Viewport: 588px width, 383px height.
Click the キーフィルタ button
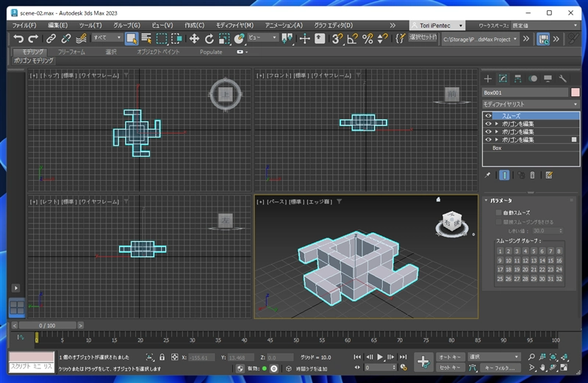tap(500, 368)
